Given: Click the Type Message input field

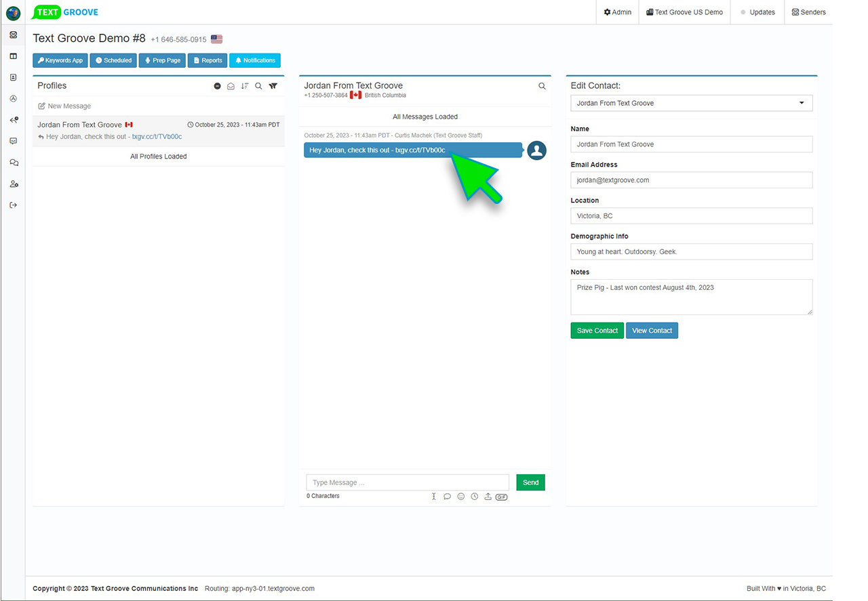Looking at the screenshot, I should [408, 482].
